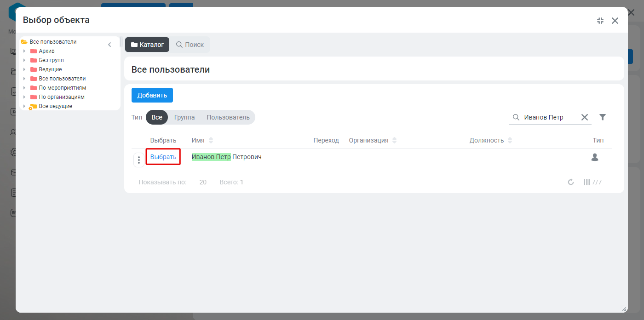Image resolution: width=644 pixels, height=320 pixels.
Task: Open row actions menu for Иванов Петр
Action: [x=139, y=160]
